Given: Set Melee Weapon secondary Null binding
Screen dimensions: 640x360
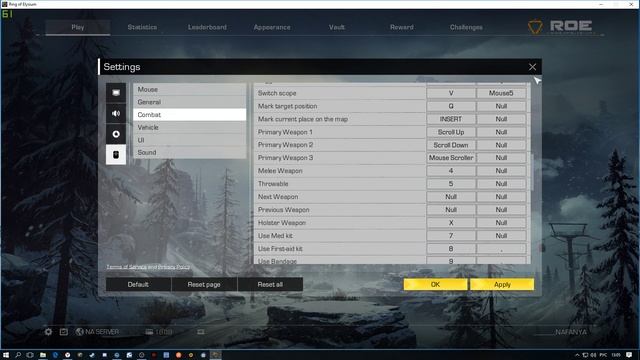Looking at the screenshot, I should (501, 171).
